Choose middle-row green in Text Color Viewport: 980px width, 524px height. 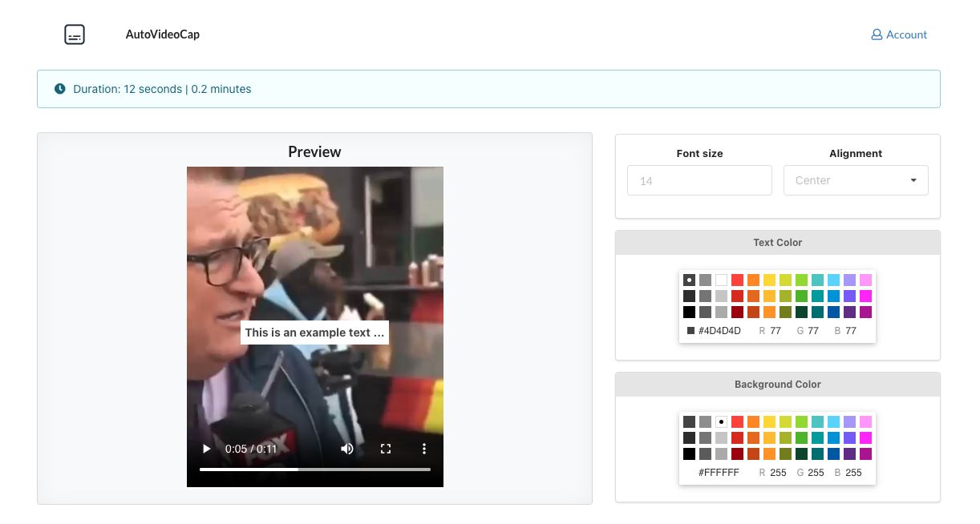click(801, 296)
